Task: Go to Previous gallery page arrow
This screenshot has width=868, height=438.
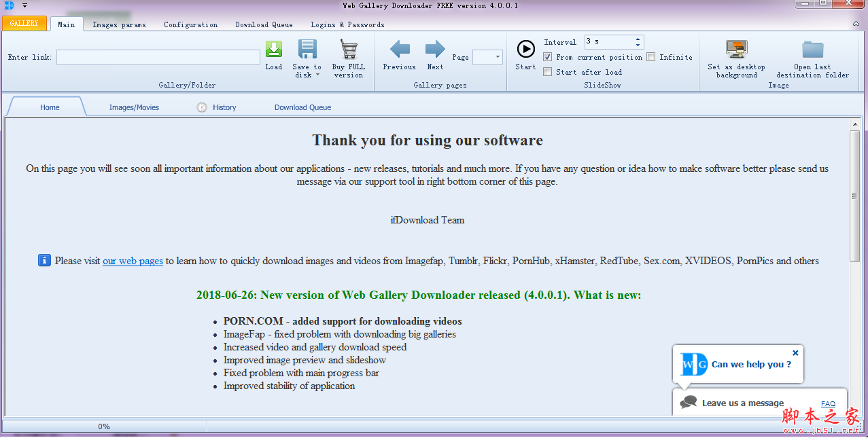Action: 399,48
